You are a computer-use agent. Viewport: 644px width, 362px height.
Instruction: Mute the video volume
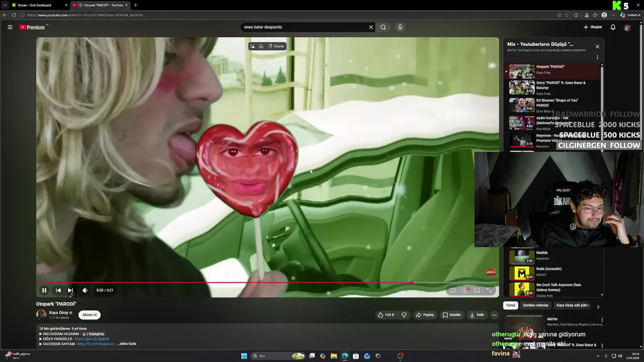click(x=85, y=290)
